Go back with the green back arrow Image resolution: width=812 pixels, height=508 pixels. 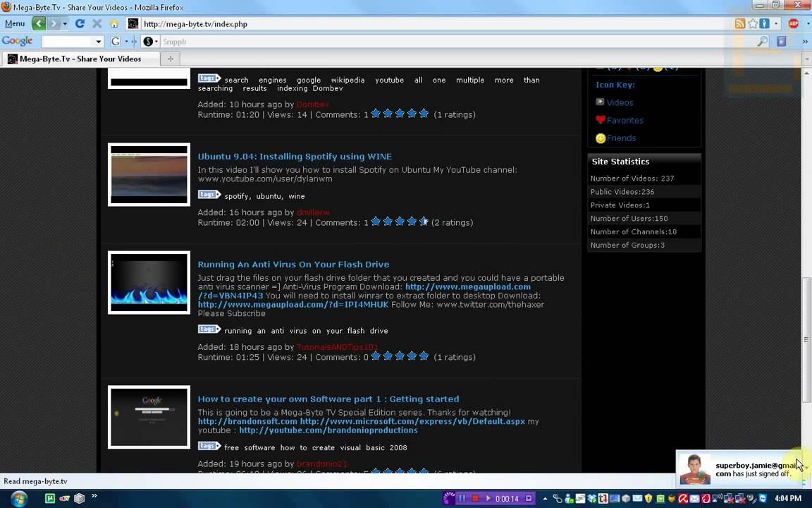[x=39, y=23]
